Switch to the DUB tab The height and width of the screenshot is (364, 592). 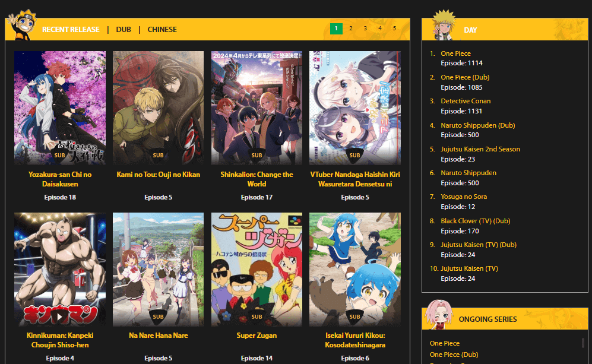pyautogui.click(x=124, y=30)
